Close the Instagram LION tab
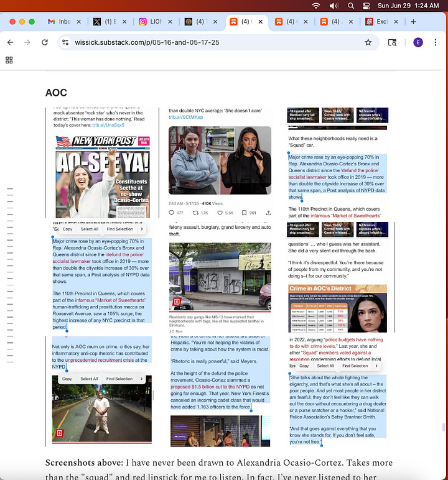Viewport: 448px width, 480px height. (170, 22)
